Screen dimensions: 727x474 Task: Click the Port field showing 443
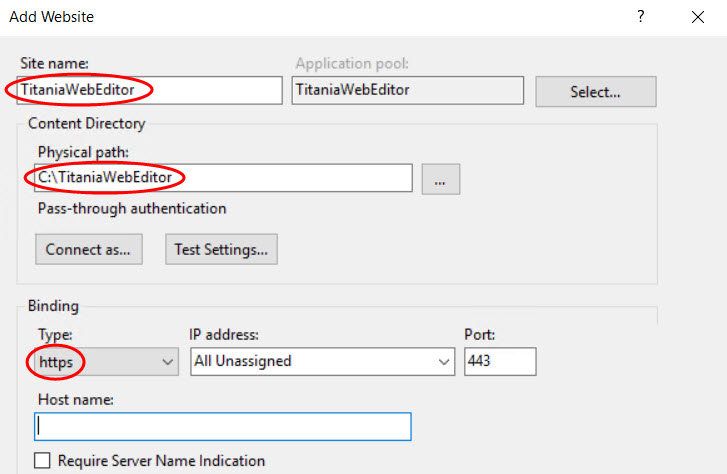(x=500, y=361)
